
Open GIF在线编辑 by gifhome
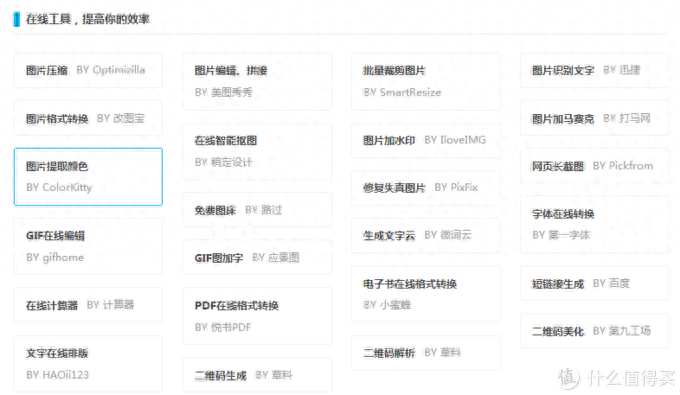pos(88,246)
